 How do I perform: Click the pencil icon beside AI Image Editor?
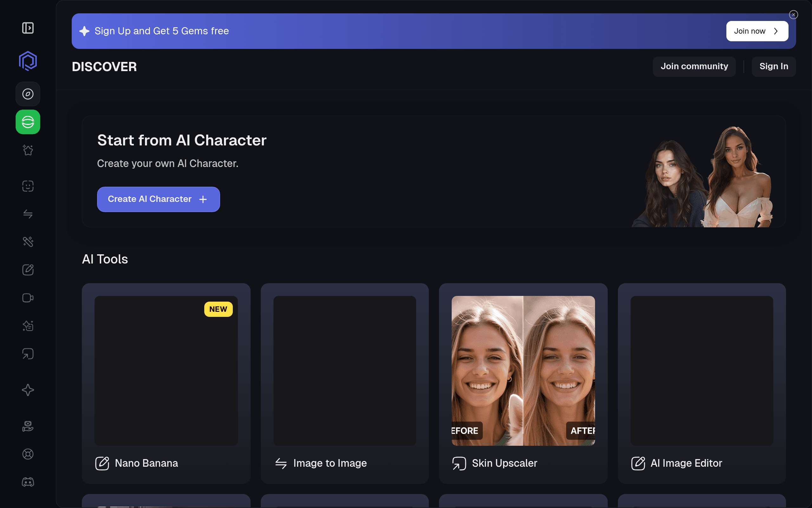(638, 463)
